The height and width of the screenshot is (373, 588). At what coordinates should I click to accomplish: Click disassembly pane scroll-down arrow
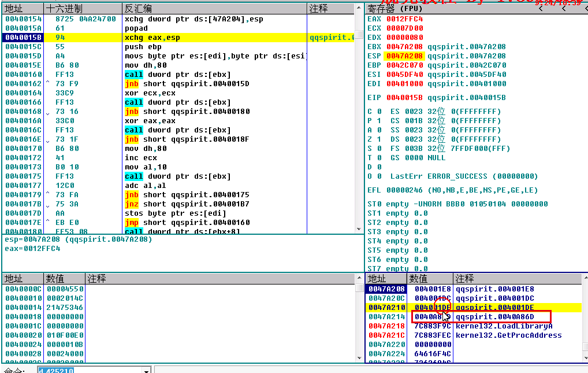(x=359, y=229)
